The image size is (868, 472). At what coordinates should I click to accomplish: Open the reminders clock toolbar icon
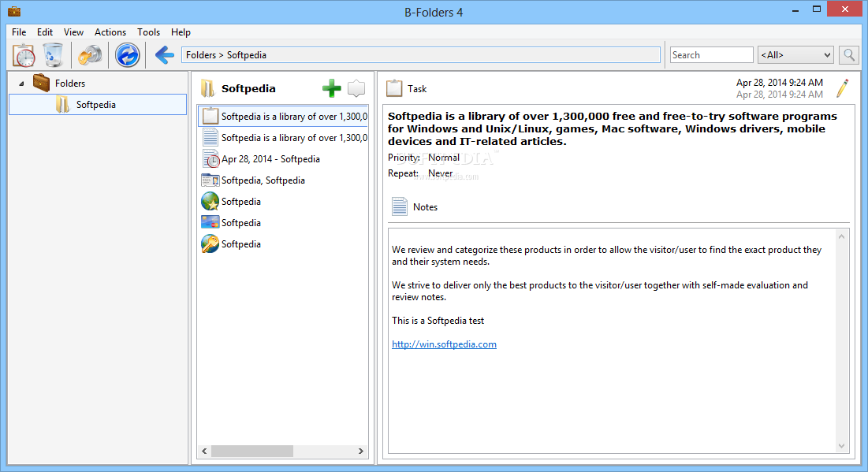(x=24, y=55)
